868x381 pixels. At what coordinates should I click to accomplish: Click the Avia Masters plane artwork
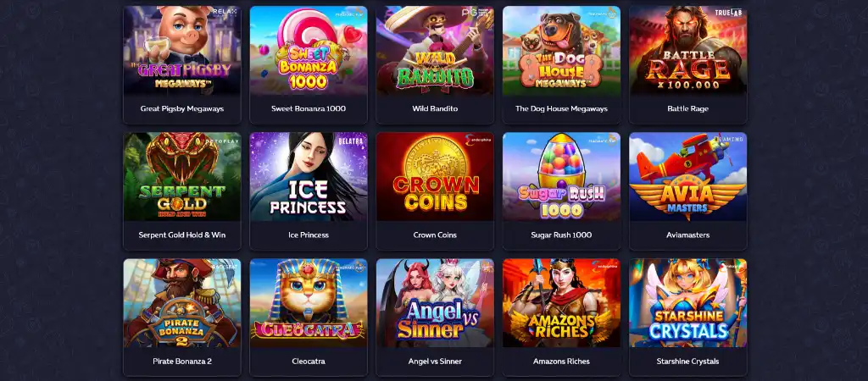pos(688,177)
